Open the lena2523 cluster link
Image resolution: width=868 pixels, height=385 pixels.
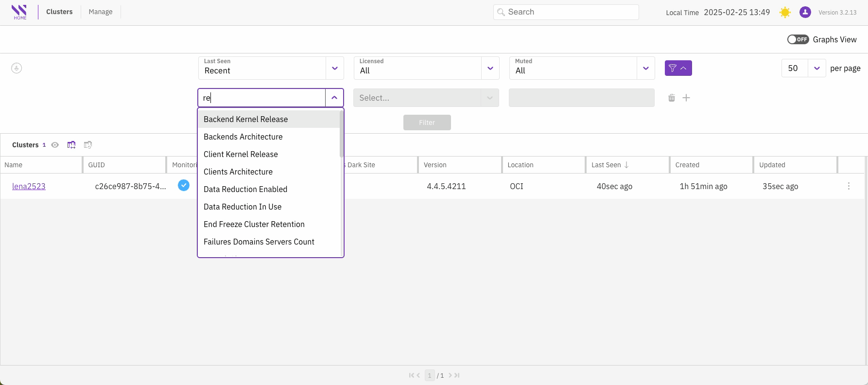(x=29, y=187)
